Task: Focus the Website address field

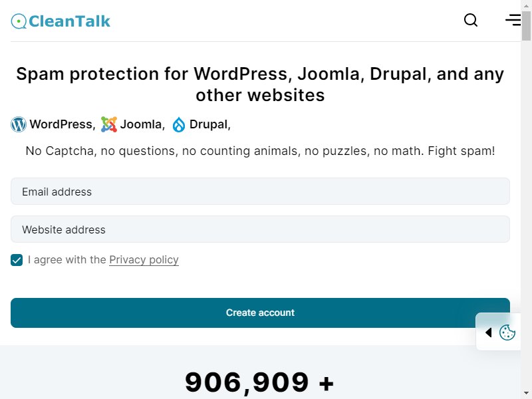Action: pyautogui.click(x=260, y=229)
